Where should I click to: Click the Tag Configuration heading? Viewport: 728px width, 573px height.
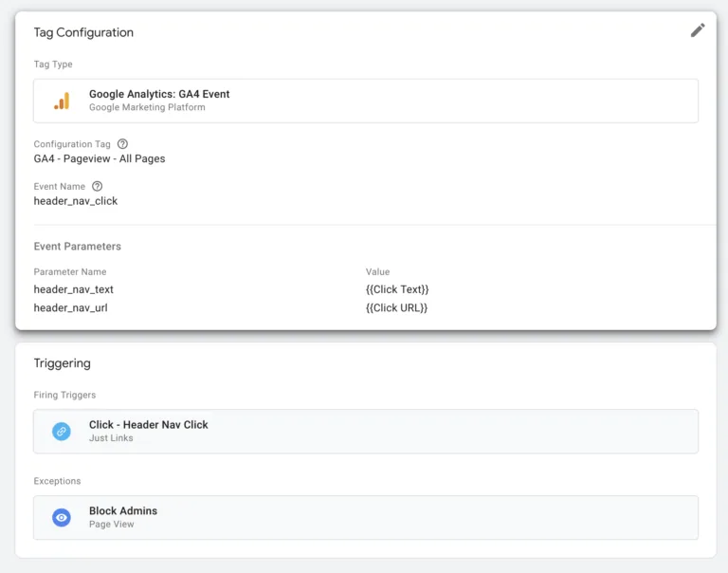point(83,32)
